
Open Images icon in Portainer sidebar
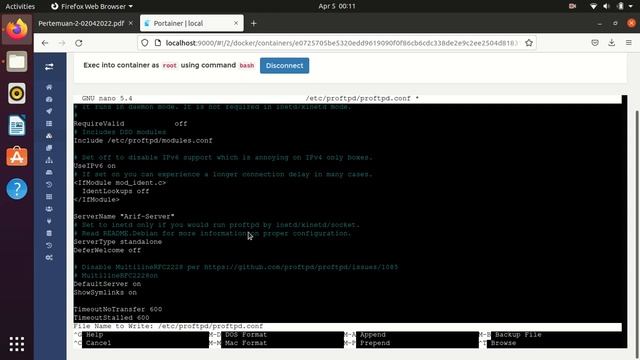pyautogui.click(x=49, y=148)
